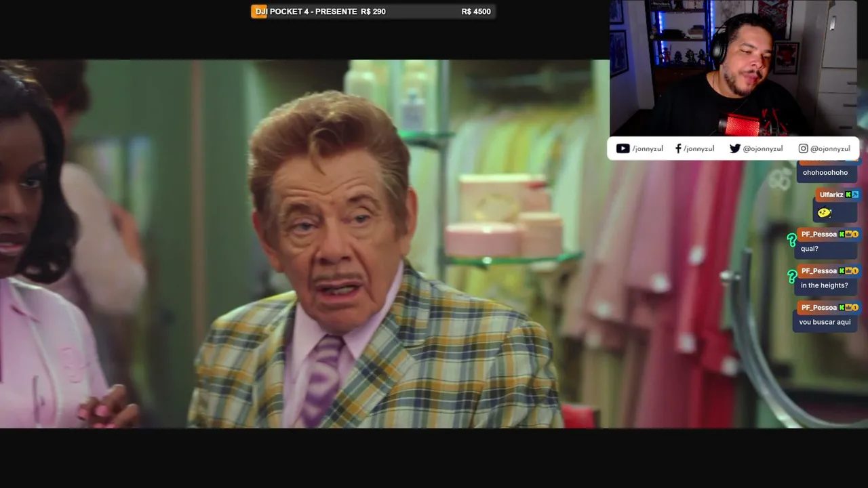Click the Instagram logo icon
The image size is (868, 488).
point(803,148)
